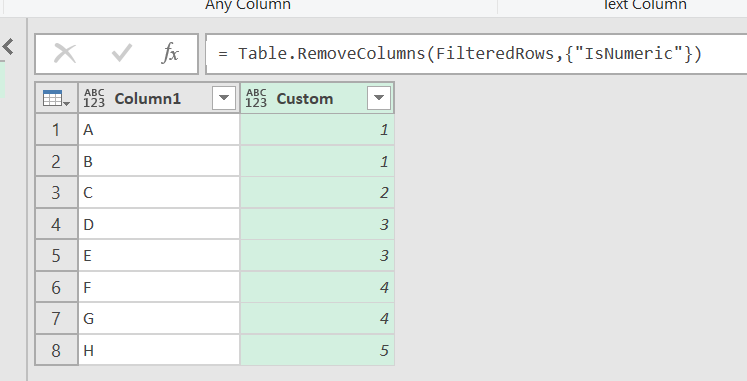Open the Column1 filter dropdown

(x=223, y=98)
